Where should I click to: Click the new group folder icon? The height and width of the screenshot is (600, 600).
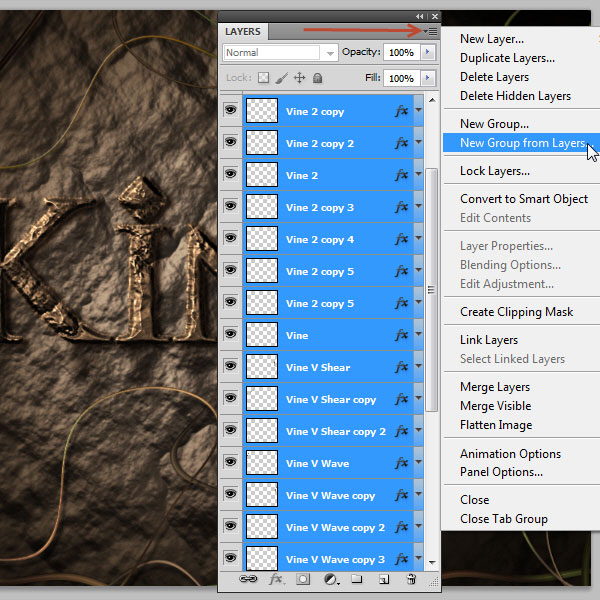[357, 579]
